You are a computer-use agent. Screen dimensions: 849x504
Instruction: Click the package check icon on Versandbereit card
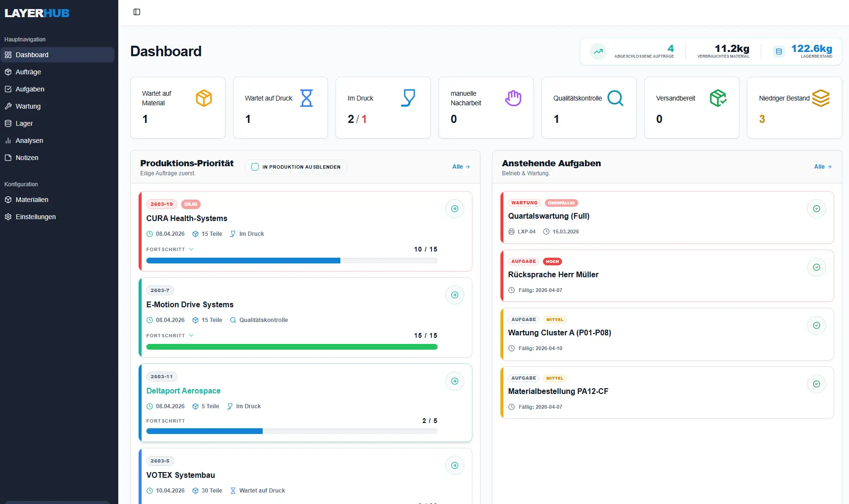(718, 98)
